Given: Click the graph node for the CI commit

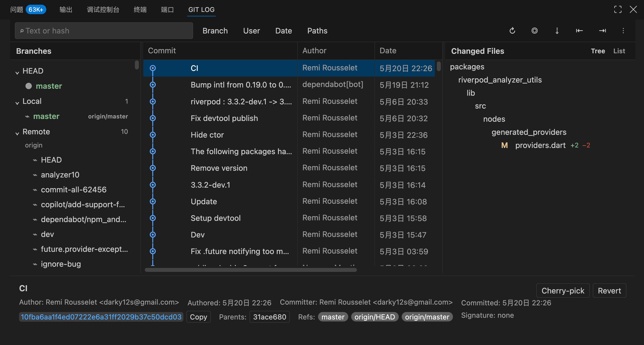Looking at the screenshot, I should (x=153, y=68).
